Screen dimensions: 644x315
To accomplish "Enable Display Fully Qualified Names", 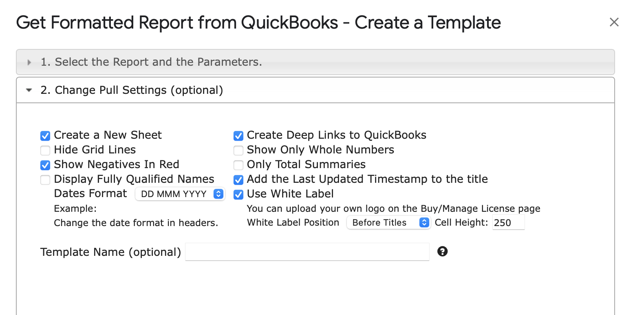I will tap(45, 180).
